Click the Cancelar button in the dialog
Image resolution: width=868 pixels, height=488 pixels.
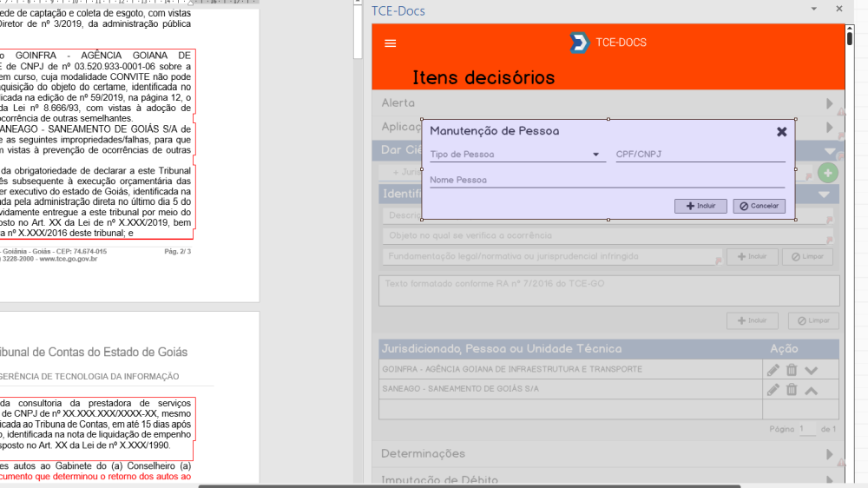pos(759,207)
